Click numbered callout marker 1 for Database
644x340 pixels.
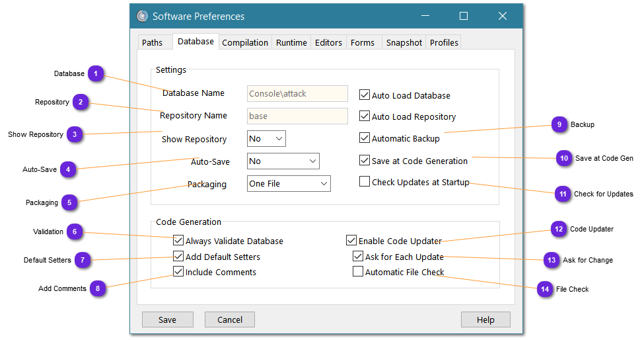[96, 73]
